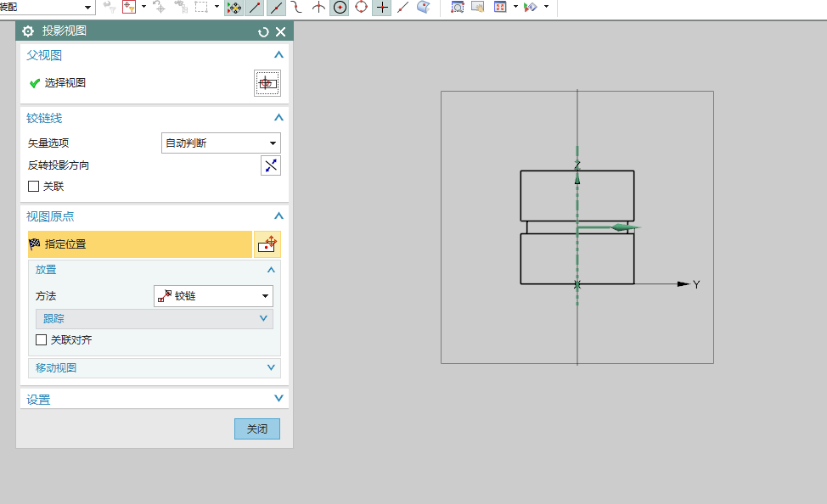Collapse the 铰链线 section
Image resolution: width=827 pixels, height=504 pixels.
click(279, 118)
